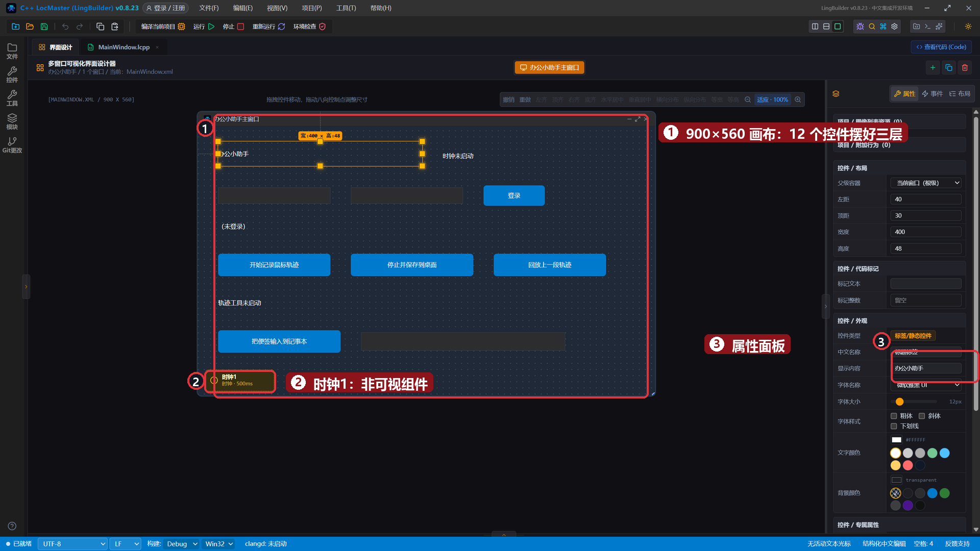Click the 编译当前项目 compile button
Screen dimensions: 980x551
[x=163, y=27]
